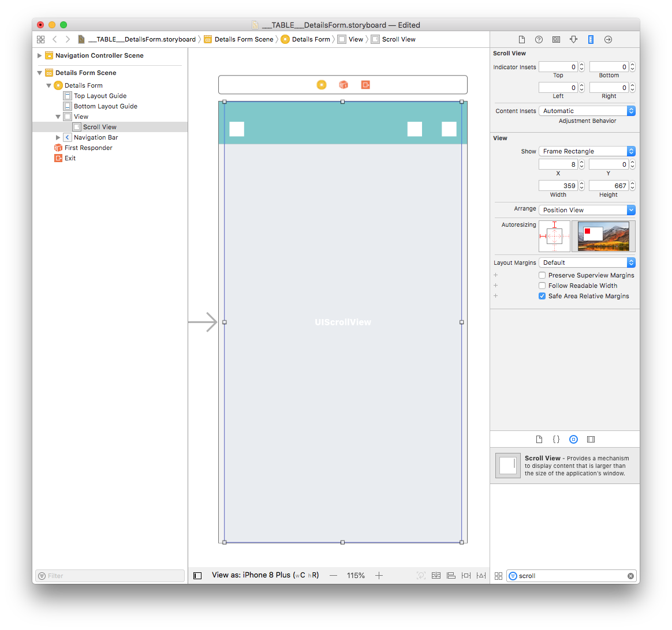This screenshot has width=672, height=630.
Task: Click the Autoresizing strut control
Action: (x=554, y=236)
